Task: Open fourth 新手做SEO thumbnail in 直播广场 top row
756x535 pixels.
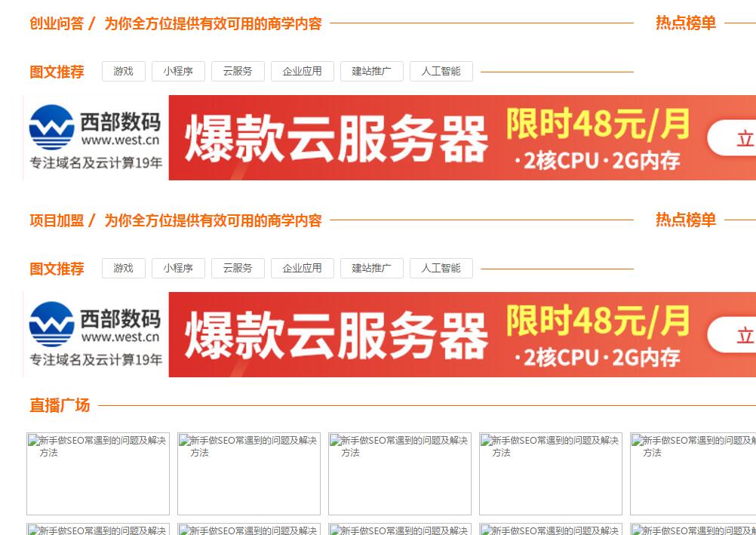Action: (551, 474)
